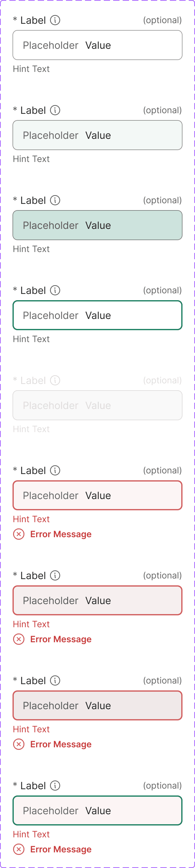Click info icon above green-bordered white input
The image size is (195, 868).
[x=55, y=290]
